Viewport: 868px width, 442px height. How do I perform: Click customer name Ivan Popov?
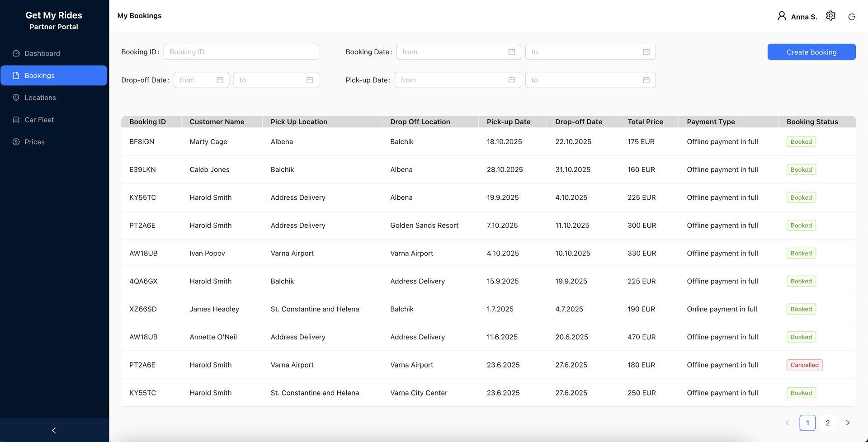click(x=207, y=254)
